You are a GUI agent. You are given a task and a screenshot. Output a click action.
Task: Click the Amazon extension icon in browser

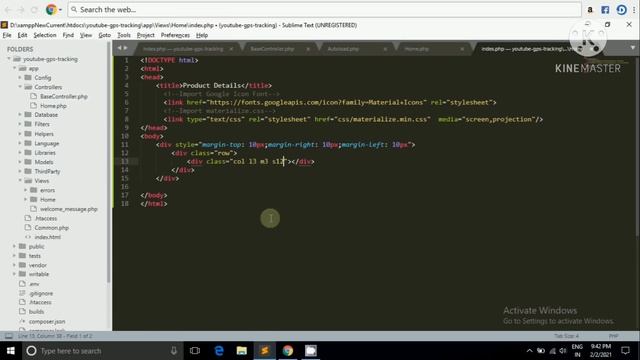click(590, 9)
